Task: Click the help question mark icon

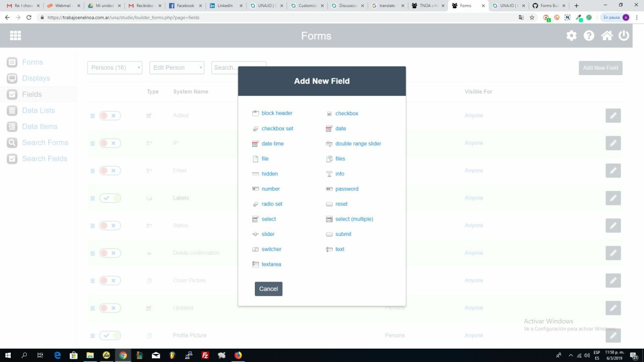Action: (x=589, y=36)
